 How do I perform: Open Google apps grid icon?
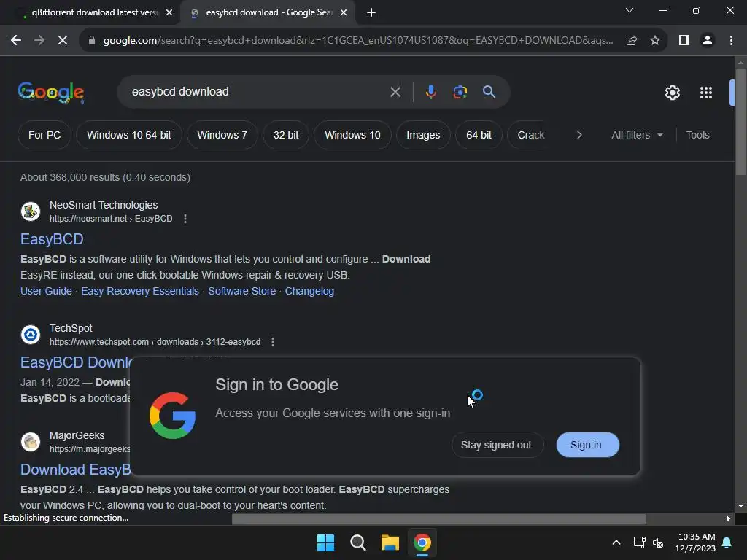point(706,93)
